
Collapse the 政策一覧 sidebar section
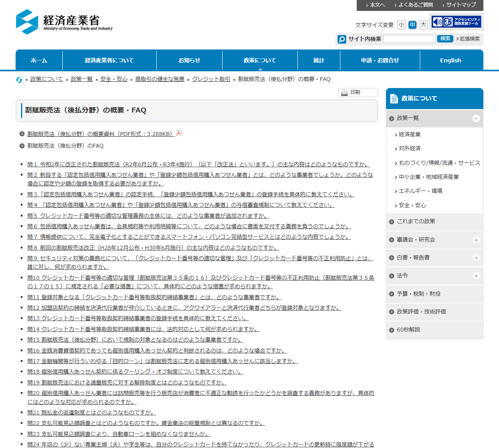pyautogui.click(x=476, y=118)
